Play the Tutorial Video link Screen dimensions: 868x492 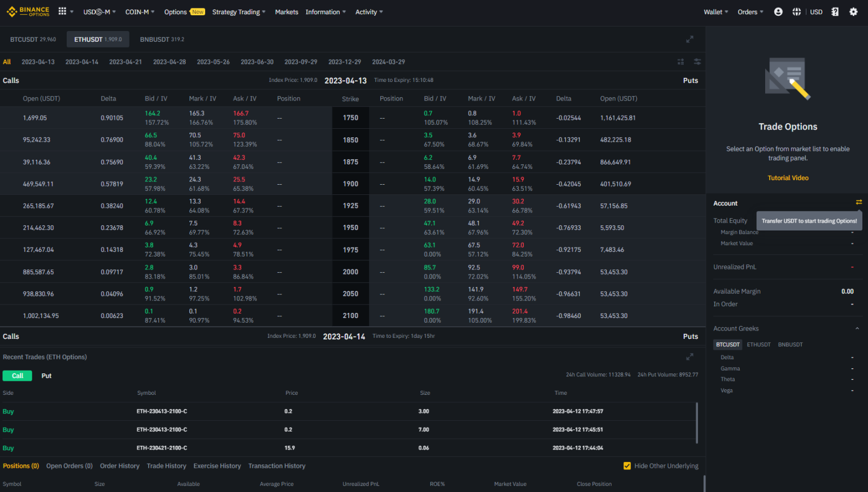[788, 177]
